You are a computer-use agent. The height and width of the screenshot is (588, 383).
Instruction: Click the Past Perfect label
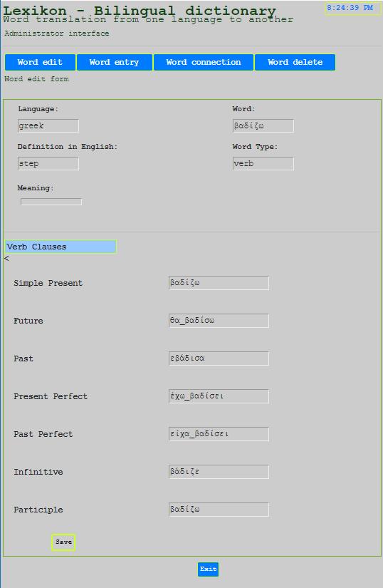pyautogui.click(x=43, y=434)
